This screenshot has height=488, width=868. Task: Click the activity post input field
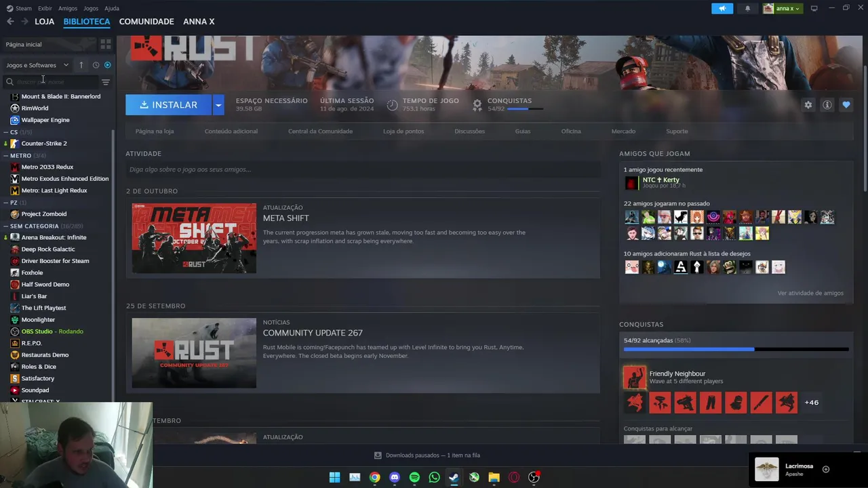pos(363,169)
